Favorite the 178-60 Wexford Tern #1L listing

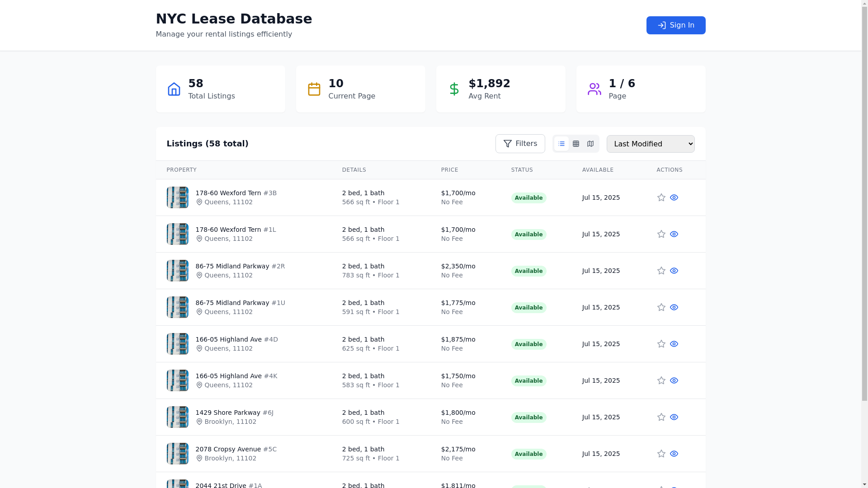(x=661, y=234)
